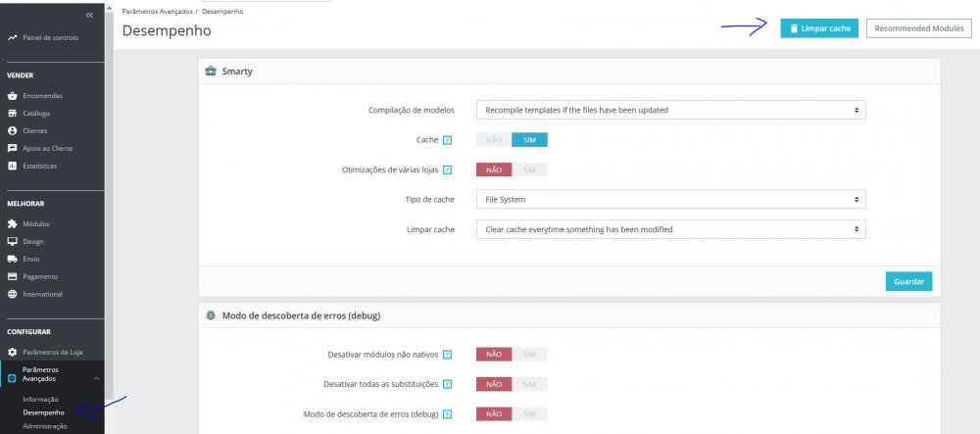Click the Módulos puzzle piece icon
Viewport: 980px width, 434px height.
[x=12, y=224]
